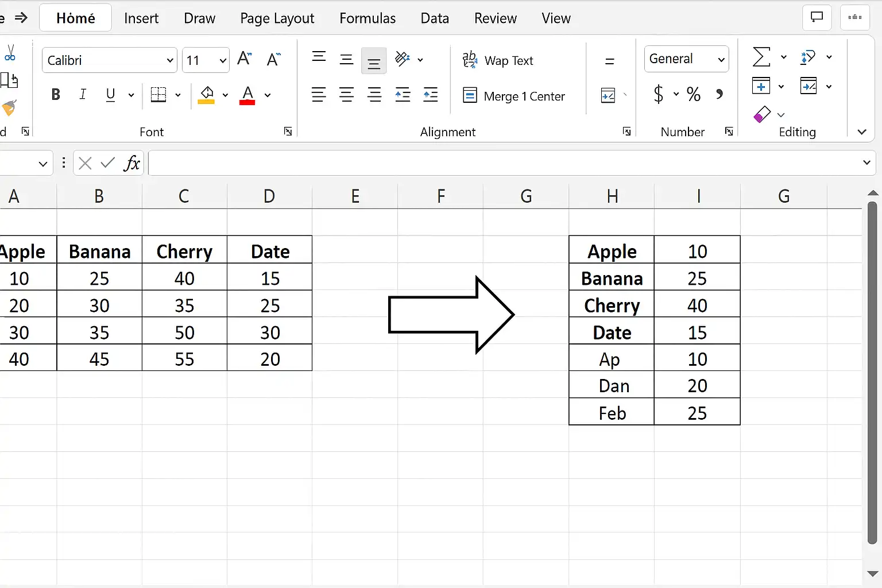Open the Comments pane icon
Screen dimensions: 882x588
coord(817,18)
